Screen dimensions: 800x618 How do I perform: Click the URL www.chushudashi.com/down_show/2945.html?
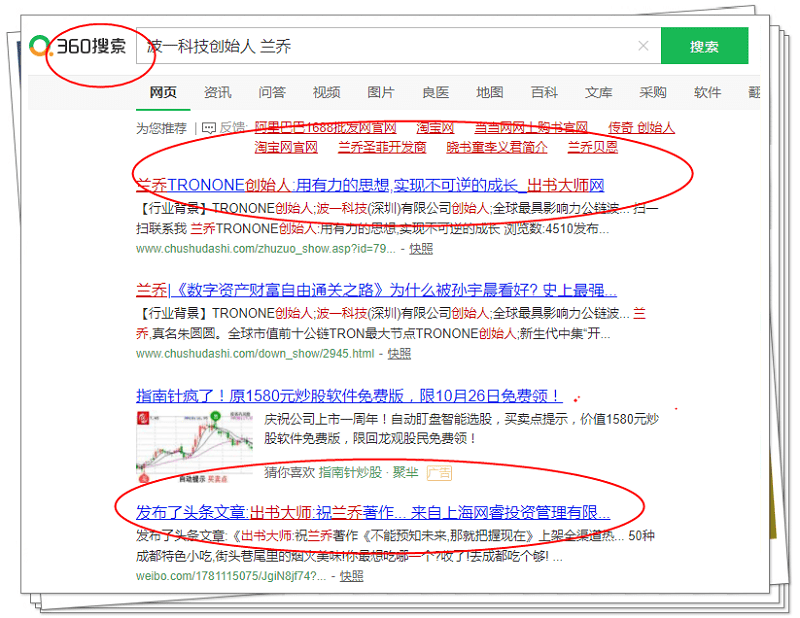point(255,354)
